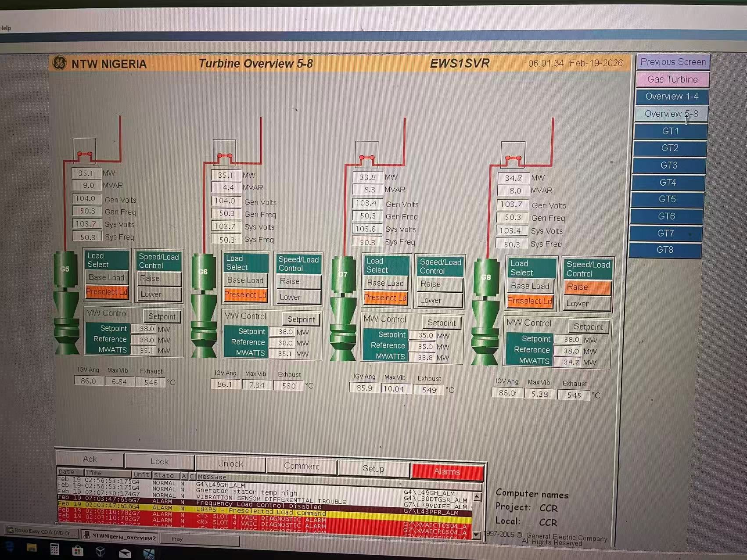Open the GT6 screen
This screenshot has width=747, height=560.
click(x=666, y=216)
